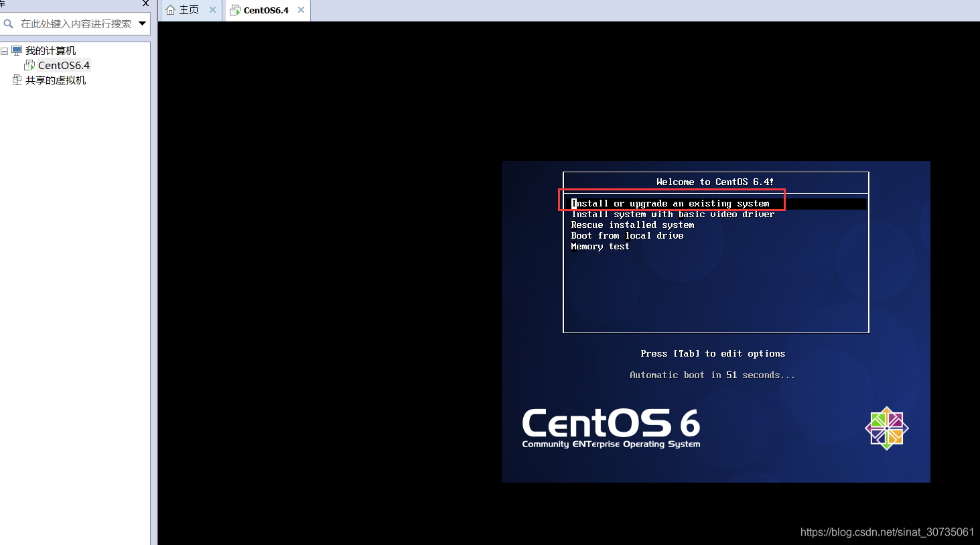980x545 pixels.
Task: Select 我的计算机 in the library tree
Action: coord(50,51)
